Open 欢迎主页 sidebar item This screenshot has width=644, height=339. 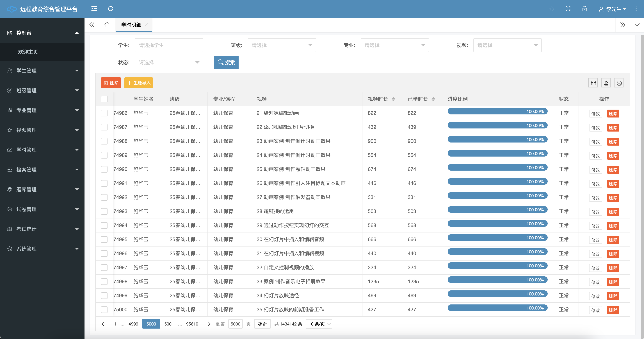[28, 52]
